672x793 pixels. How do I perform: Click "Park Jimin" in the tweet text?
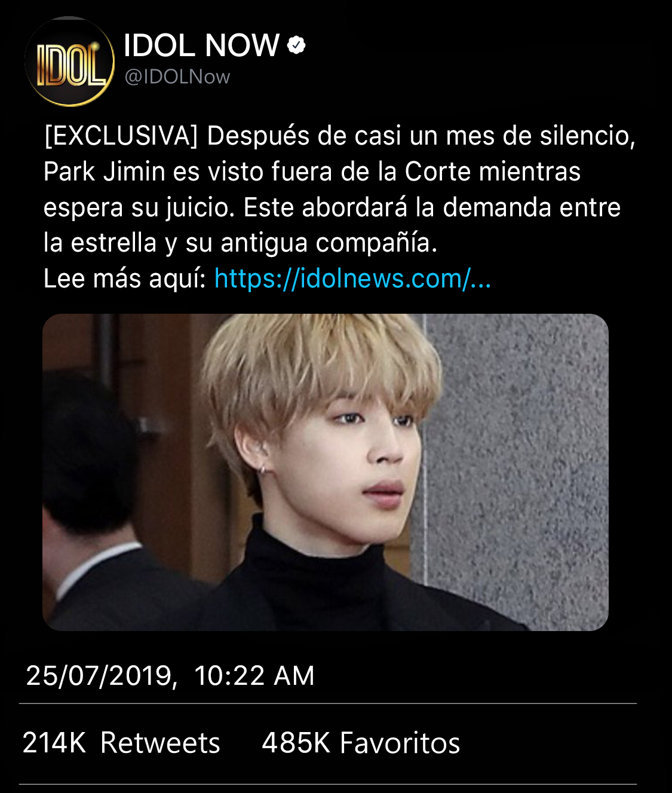105,172
